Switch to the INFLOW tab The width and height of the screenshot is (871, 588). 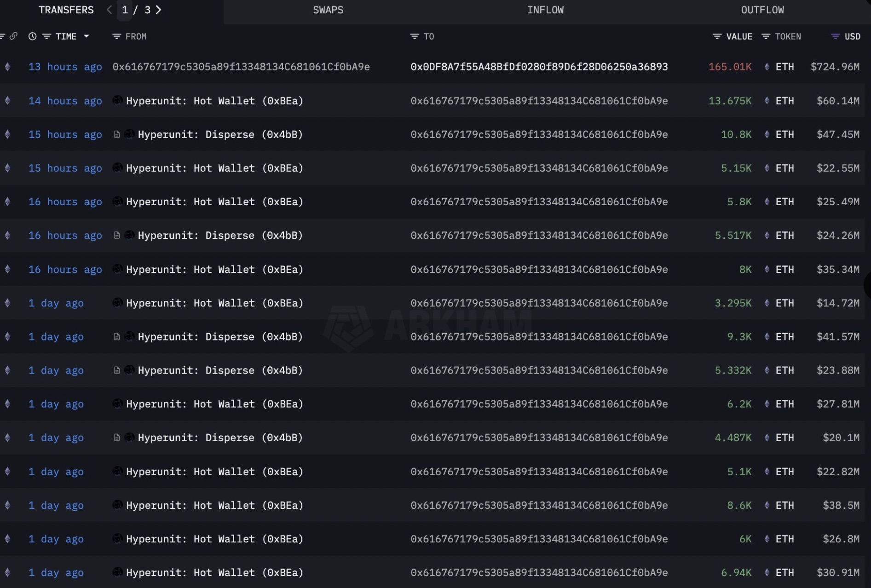pos(545,10)
